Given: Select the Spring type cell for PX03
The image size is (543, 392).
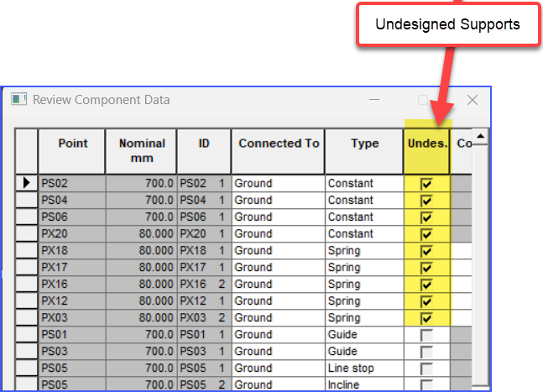Looking at the screenshot, I should [364, 317].
